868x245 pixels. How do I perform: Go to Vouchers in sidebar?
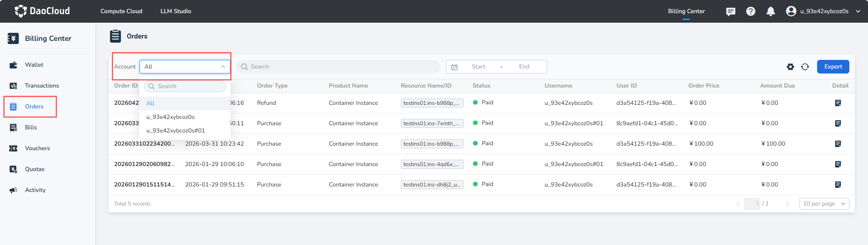coord(37,148)
